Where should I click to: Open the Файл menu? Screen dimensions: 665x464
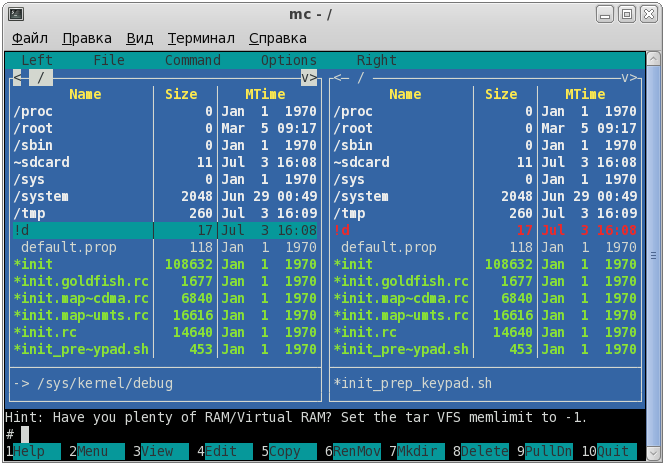pos(30,39)
